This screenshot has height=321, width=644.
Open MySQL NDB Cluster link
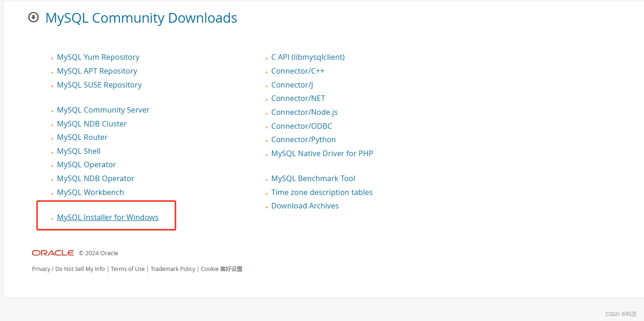coord(92,124)
